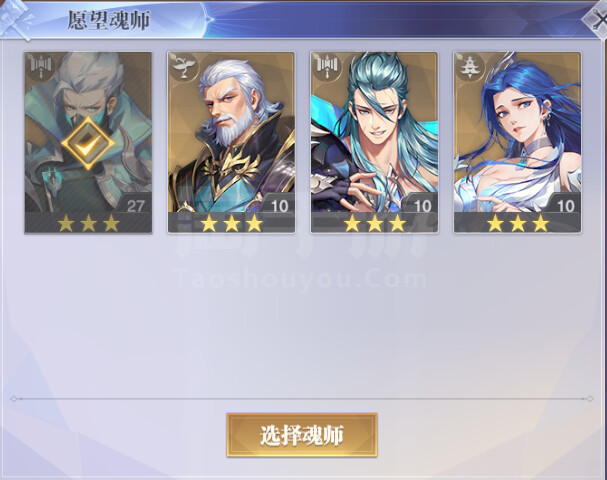Click the three-star rating under the bearded elder
607x480 pixels.
(x=231, y=223)
